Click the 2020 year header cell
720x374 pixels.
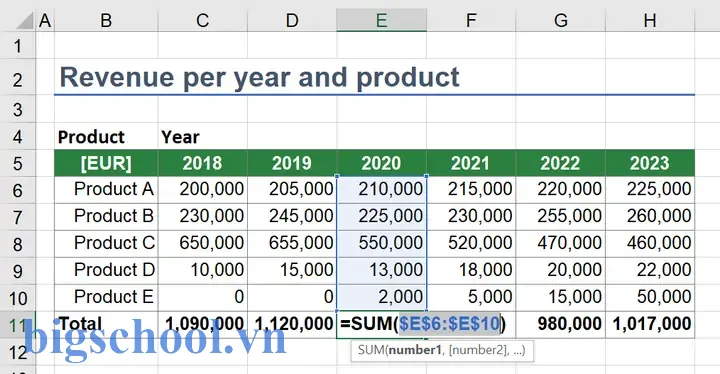(x=382, y=163)
